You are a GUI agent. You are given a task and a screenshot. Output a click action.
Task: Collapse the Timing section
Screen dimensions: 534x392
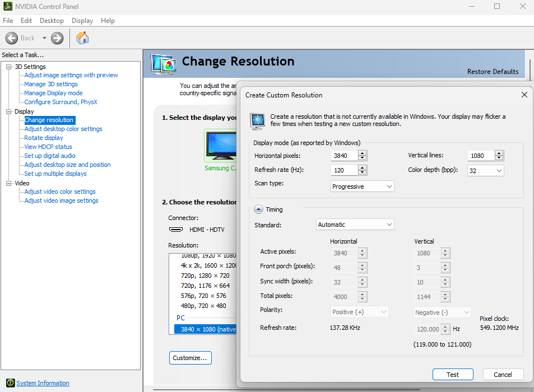tap(258, 209)
